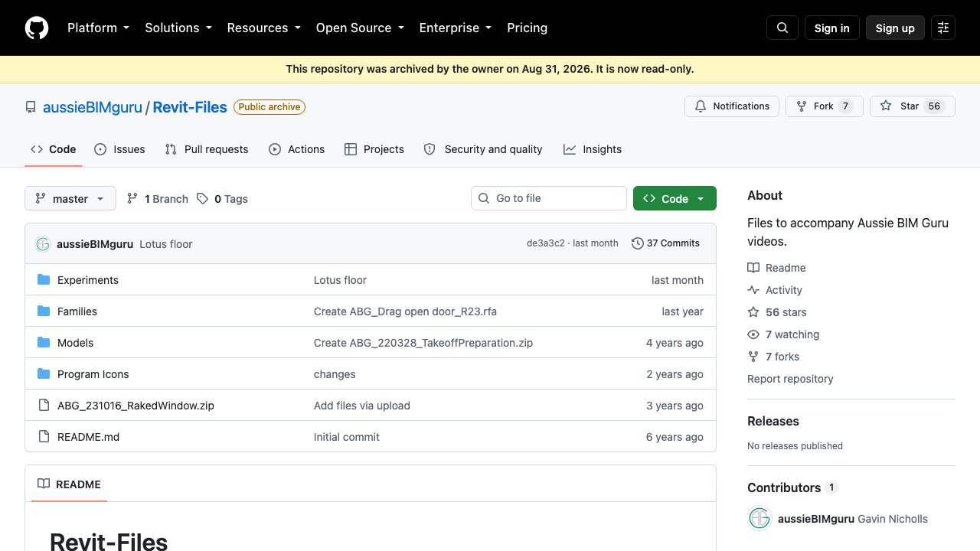
Task: Select the README tab heading
Action: coord(69,484)
